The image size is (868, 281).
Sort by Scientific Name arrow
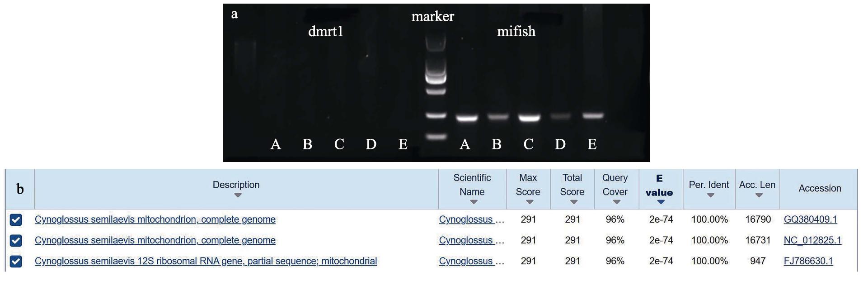click(474, 202)
